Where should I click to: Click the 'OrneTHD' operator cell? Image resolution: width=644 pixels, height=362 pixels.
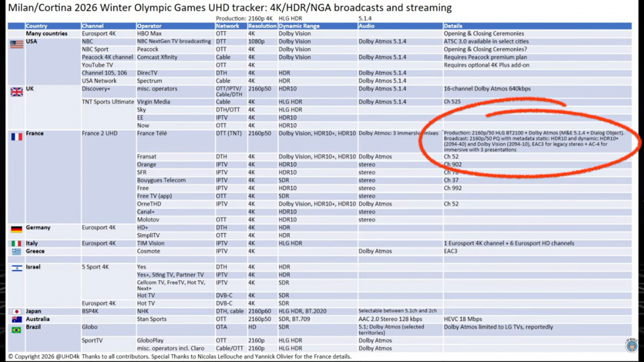tap(149, 204)
